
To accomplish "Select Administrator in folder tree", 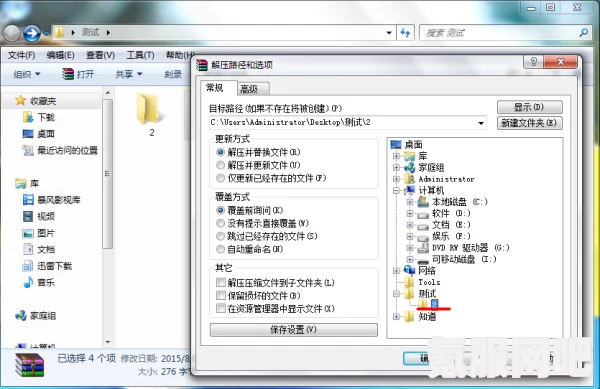I will point(446,179).
